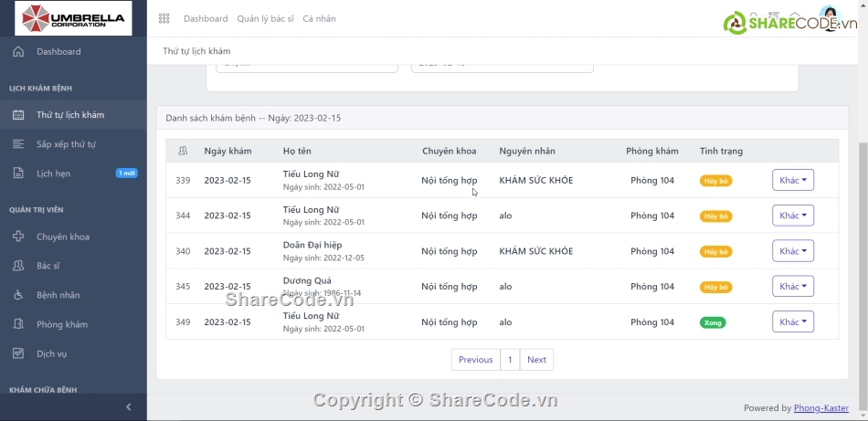This screenshot has width=868, height=421.
Task: Collapse the sidebar with the left chevron
Action: (x=128, y=407)
